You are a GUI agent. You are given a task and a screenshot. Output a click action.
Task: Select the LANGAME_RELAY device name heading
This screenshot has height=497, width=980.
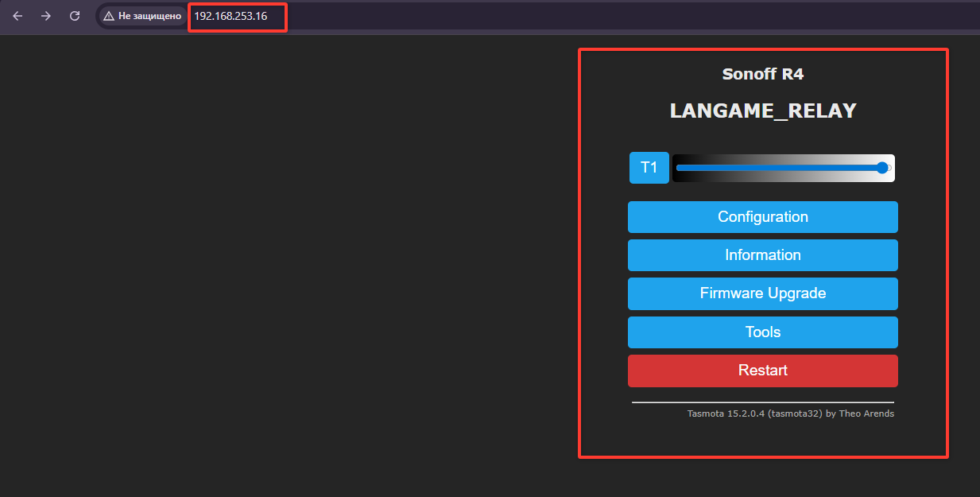[763, 111]
